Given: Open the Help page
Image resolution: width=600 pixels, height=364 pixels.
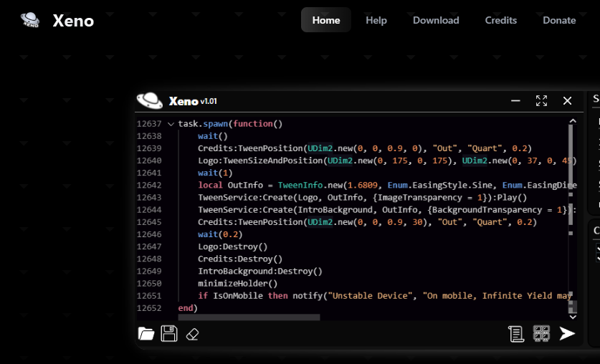Looking at the screenshot, I should coord(376,20).
